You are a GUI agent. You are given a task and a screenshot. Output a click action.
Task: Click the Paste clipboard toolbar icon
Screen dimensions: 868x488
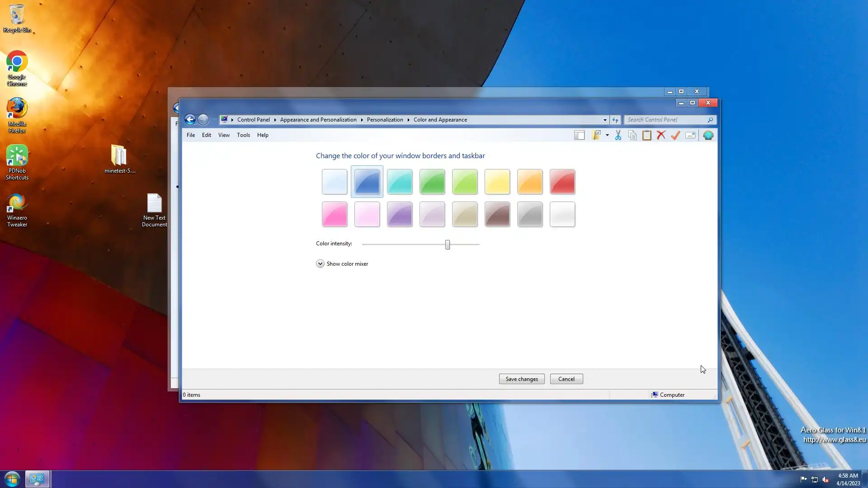click(647, 135)
